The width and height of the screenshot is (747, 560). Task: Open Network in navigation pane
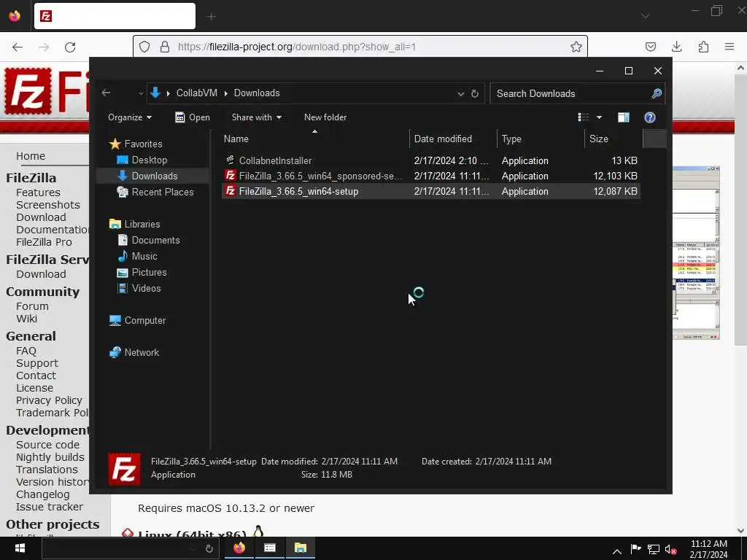tap(142, 352)
